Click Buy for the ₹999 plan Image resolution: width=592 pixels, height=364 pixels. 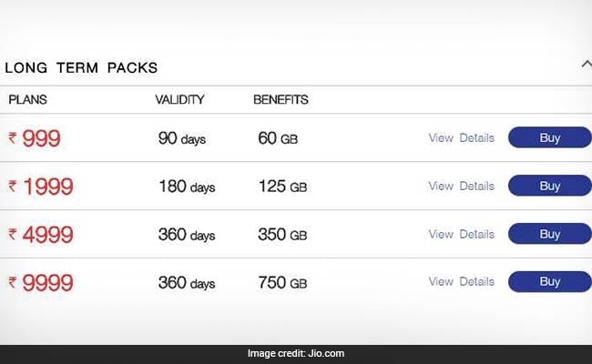click(549, 137)
